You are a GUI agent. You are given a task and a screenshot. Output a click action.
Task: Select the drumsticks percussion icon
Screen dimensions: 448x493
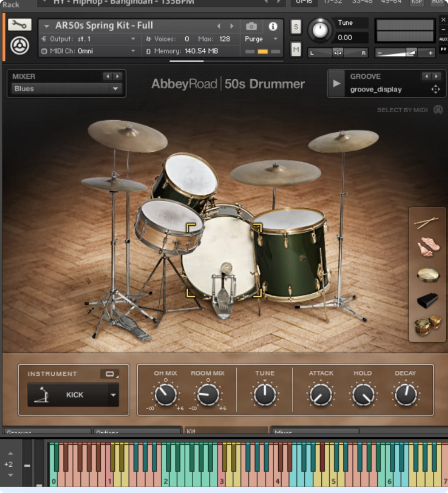[427, 223]
